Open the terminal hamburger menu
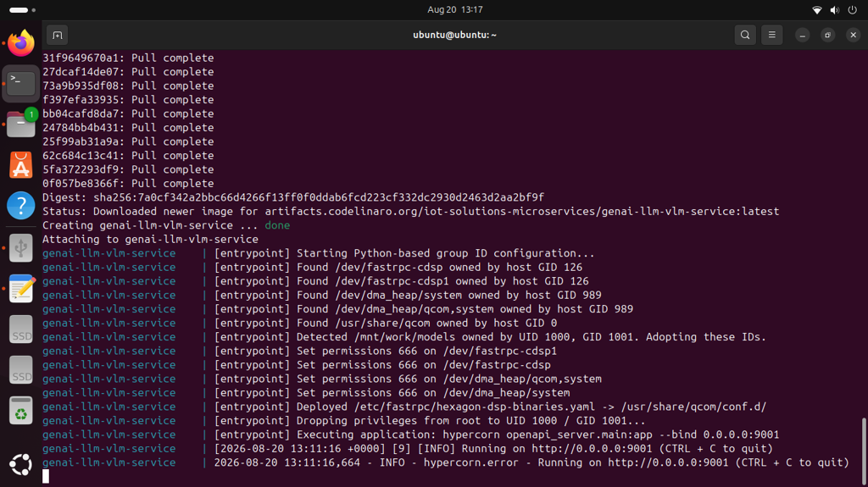868x487 pixels. 771,35
